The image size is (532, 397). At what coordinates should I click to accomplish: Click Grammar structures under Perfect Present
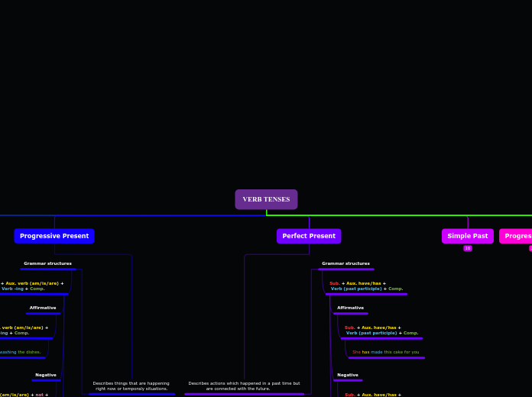click(345, 263)
